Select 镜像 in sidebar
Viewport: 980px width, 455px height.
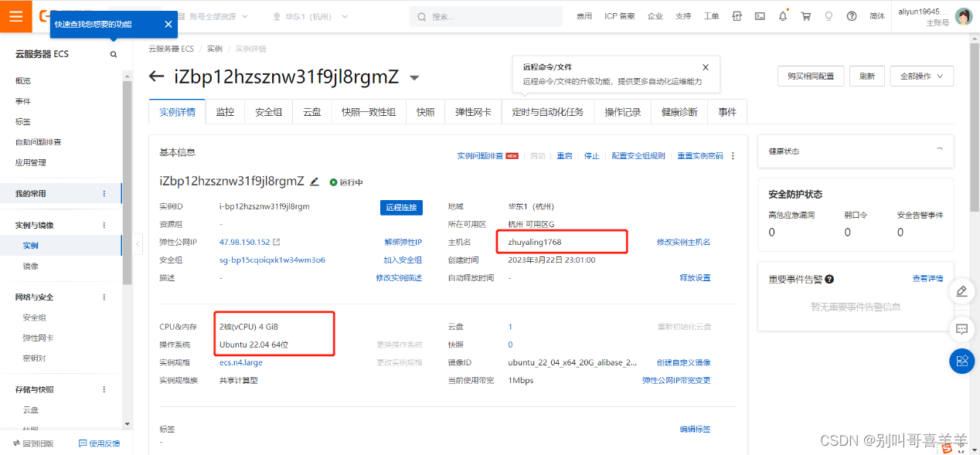point(31,266)
